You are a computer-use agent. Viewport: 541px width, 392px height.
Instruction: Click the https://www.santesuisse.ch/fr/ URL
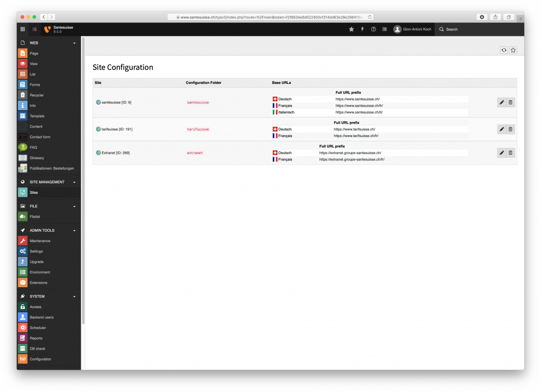(359, 105)
